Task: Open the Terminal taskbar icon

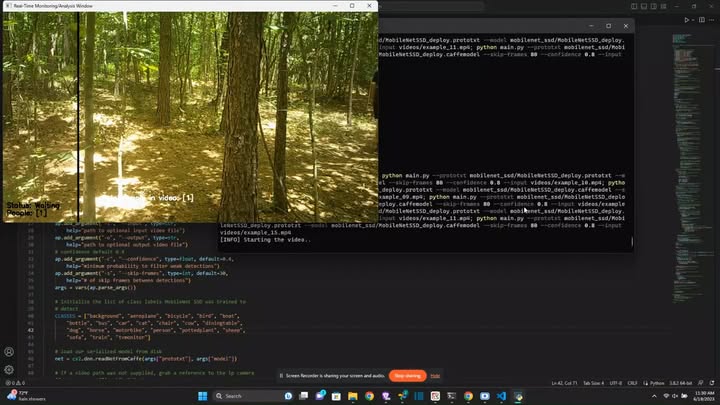Action: (x=452, y=396)
